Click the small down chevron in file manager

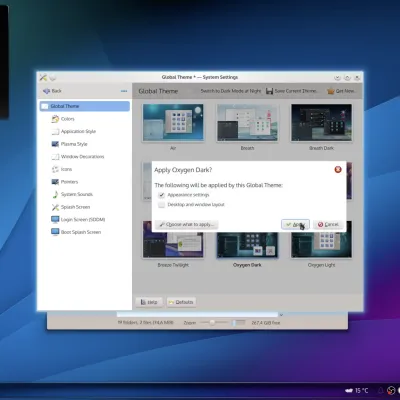281,315
